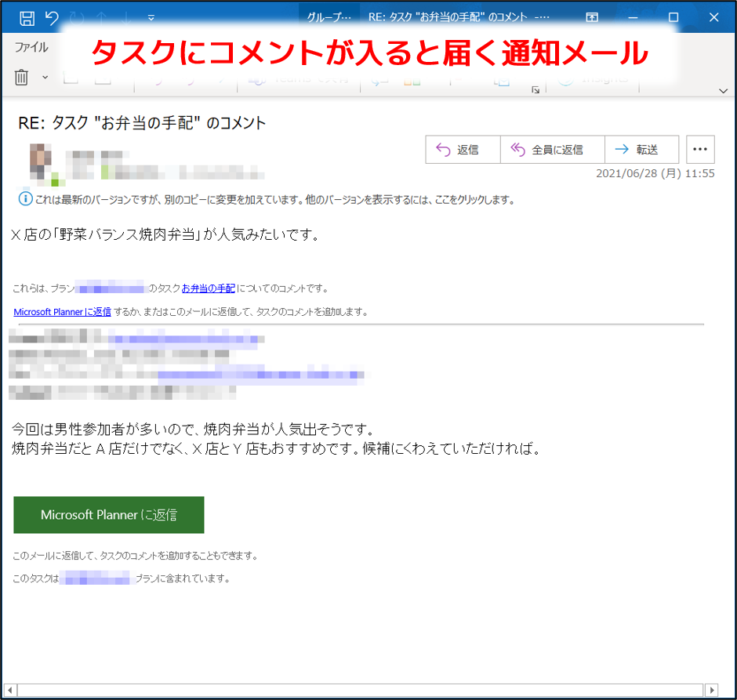Click the green Microsoft Planner に返信 button
This screenshot has height=700, width=737.
(x=109, y=515)
